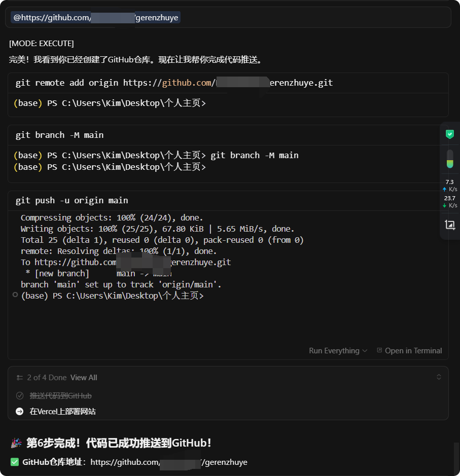460x476 pixels.
Task: Click the download speed arrow indicator
Action: click(x=444, y=206)
